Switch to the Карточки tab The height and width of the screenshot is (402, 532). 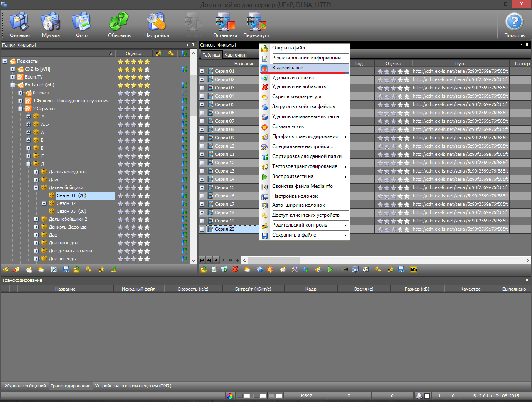(x=235, y=55)
